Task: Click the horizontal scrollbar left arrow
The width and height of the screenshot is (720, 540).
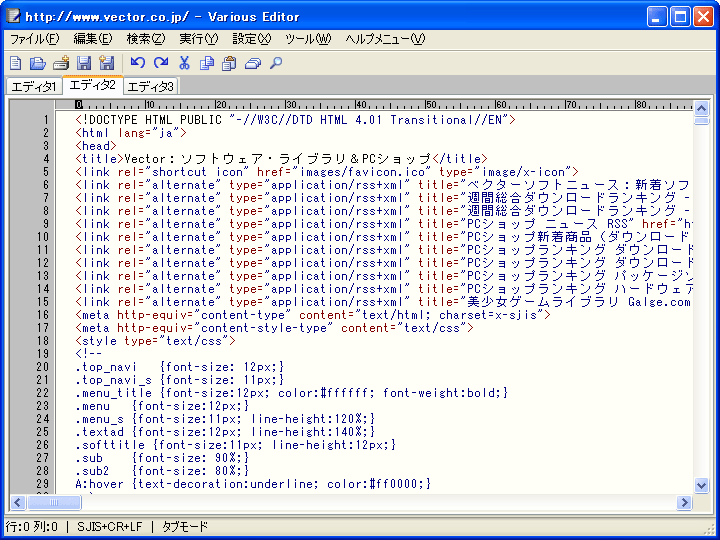Action: point(18,502)
